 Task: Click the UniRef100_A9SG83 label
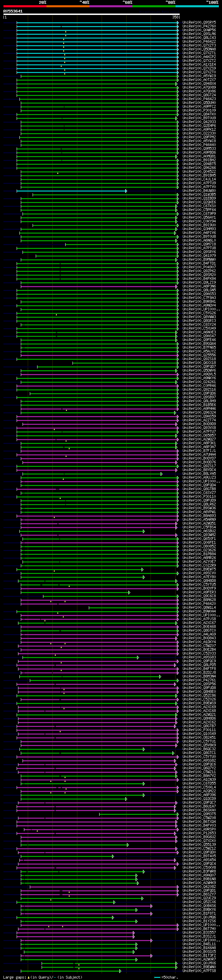click(199, 657)
